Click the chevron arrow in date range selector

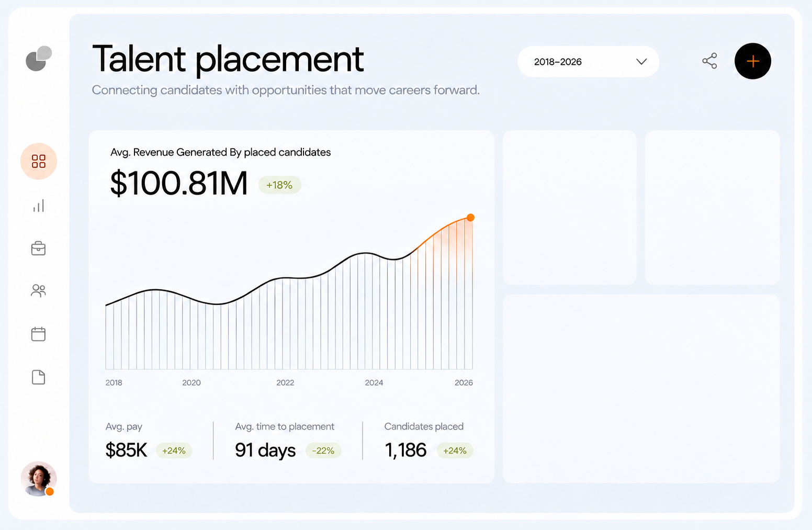(641, 62)
